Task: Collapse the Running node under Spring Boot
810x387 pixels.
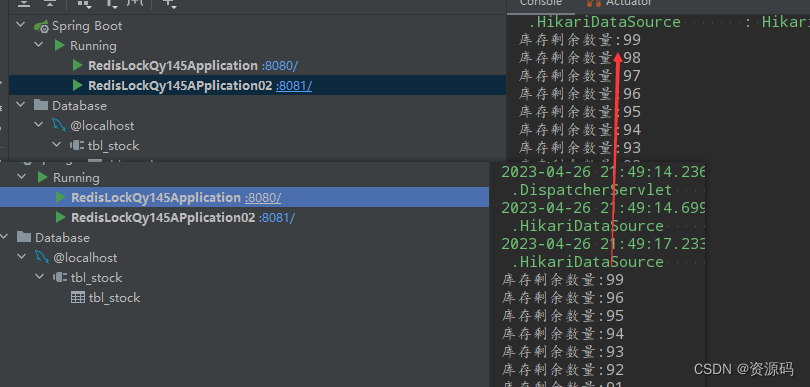Action: pos(39,45)
